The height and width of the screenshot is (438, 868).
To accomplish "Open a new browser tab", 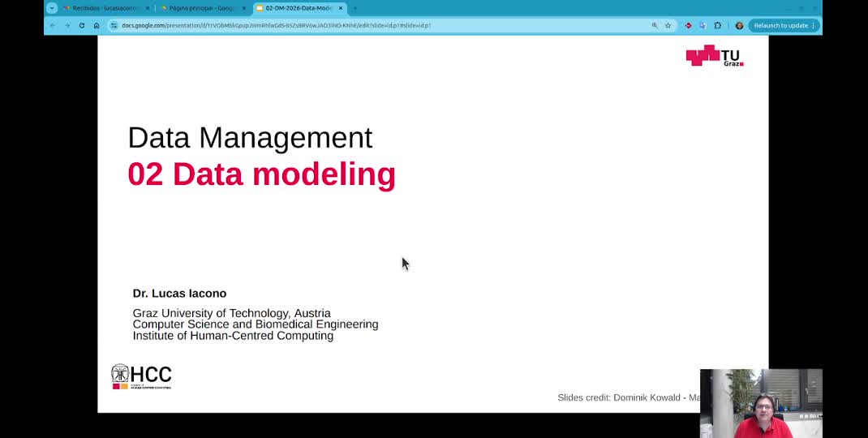I will click(355, 8).
